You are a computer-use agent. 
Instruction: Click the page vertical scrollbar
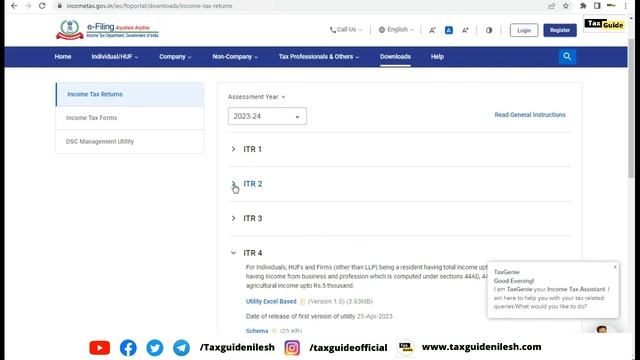[631, 109]
